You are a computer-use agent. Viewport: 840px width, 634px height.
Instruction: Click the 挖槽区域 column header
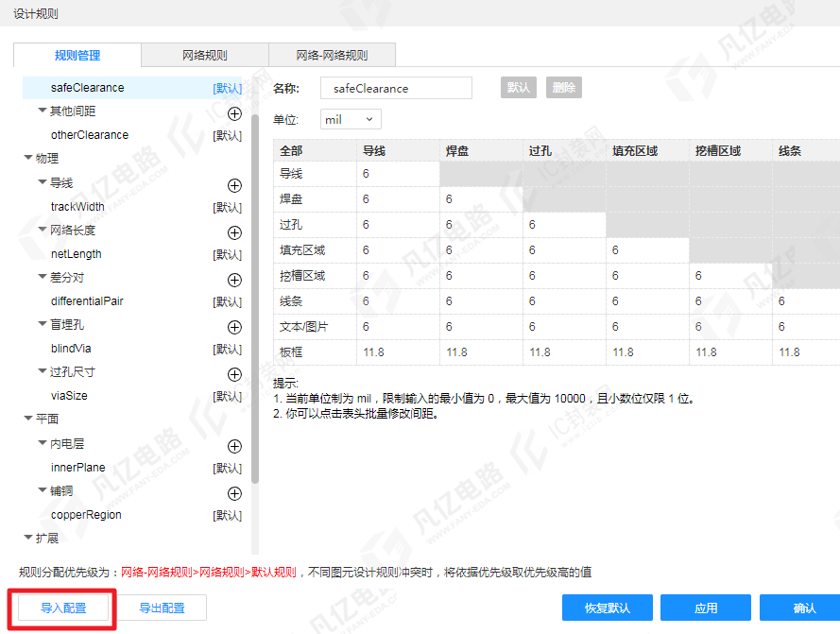coord(730,150)
